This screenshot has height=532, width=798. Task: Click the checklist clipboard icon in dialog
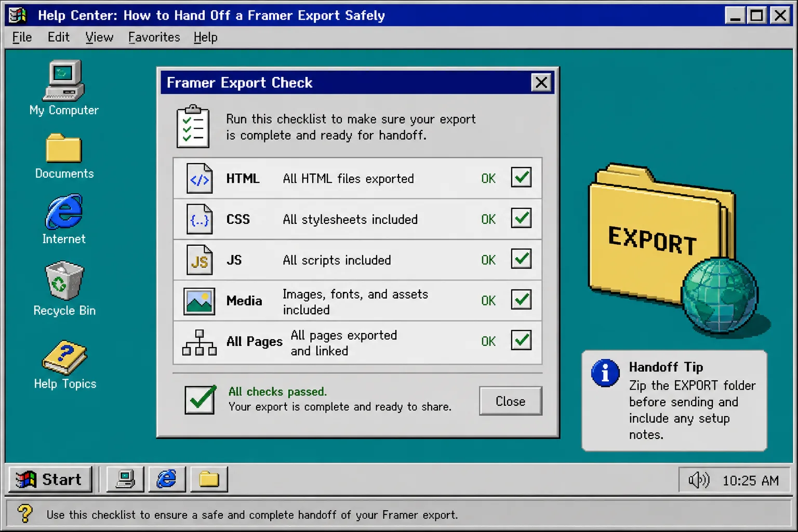pyautogui.click(x=193, y=126)
